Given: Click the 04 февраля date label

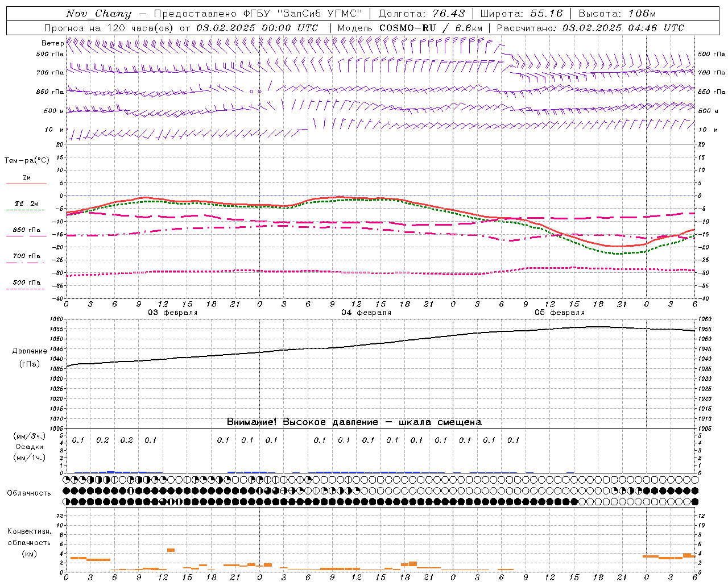Looking at the screenshot, I should (366, 313).
